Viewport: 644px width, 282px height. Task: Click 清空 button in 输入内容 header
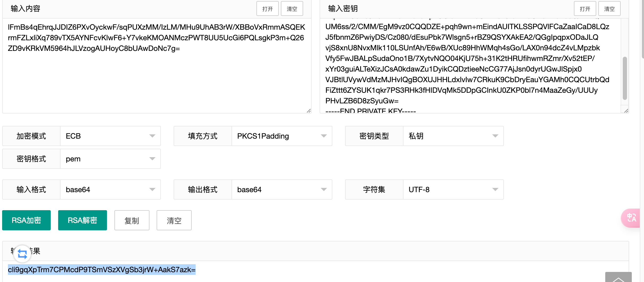(292, 9)
